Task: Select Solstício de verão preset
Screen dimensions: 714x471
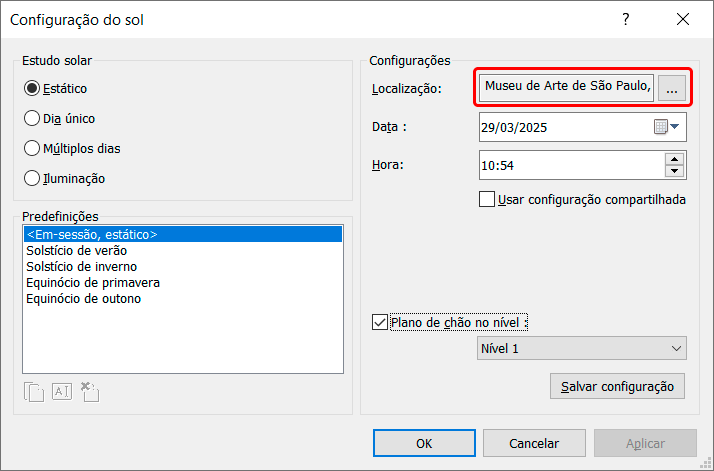Action: pos(76,251)
